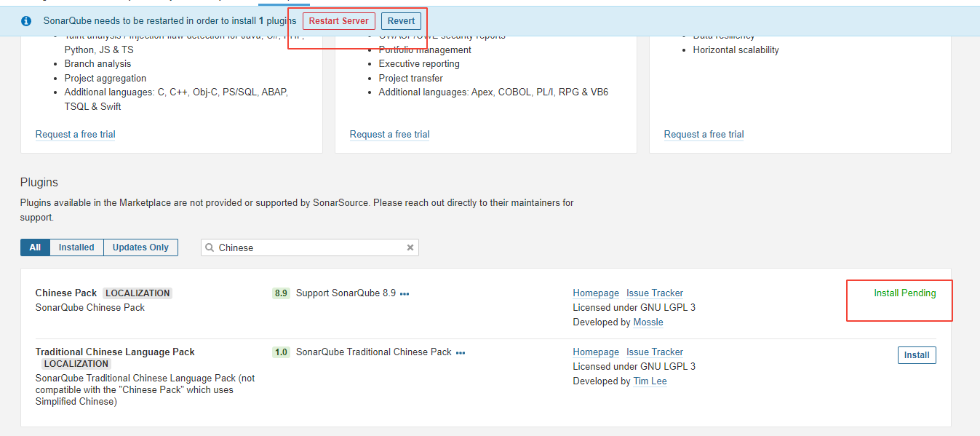Click the Traditional Chinese Language Pack name

pos(115,352)
